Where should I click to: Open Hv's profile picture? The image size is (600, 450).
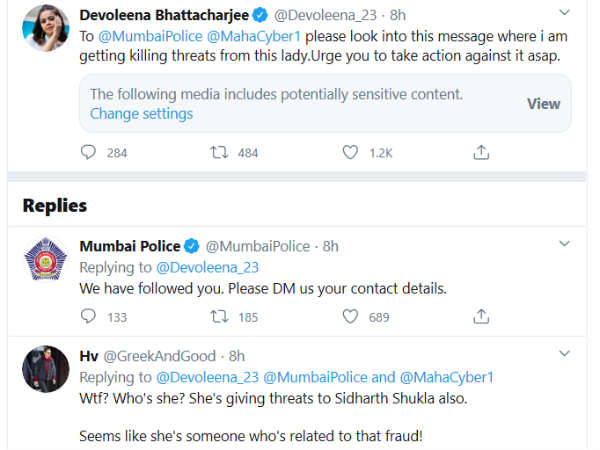[x=43, y=372]
